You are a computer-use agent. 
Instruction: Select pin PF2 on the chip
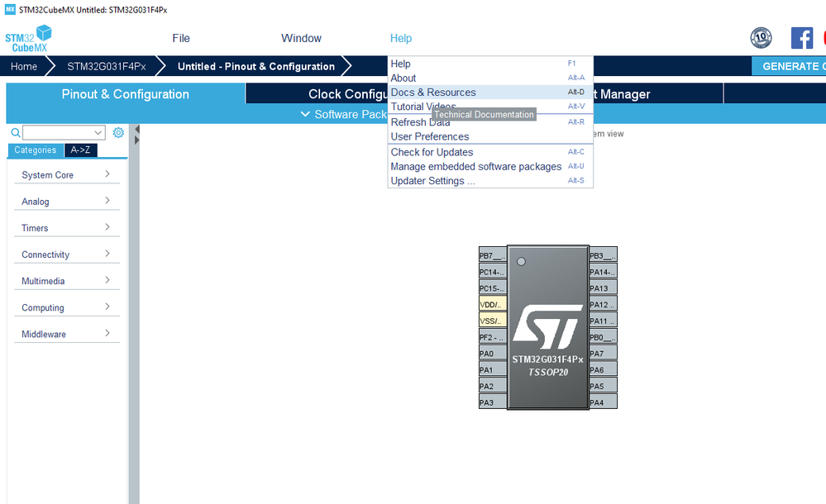tap(493, 337)
